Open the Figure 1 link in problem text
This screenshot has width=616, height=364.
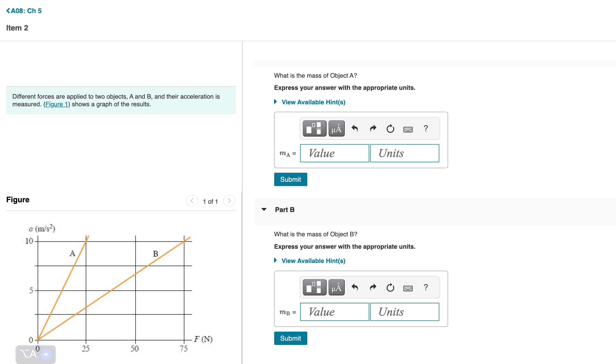[57, 104]
